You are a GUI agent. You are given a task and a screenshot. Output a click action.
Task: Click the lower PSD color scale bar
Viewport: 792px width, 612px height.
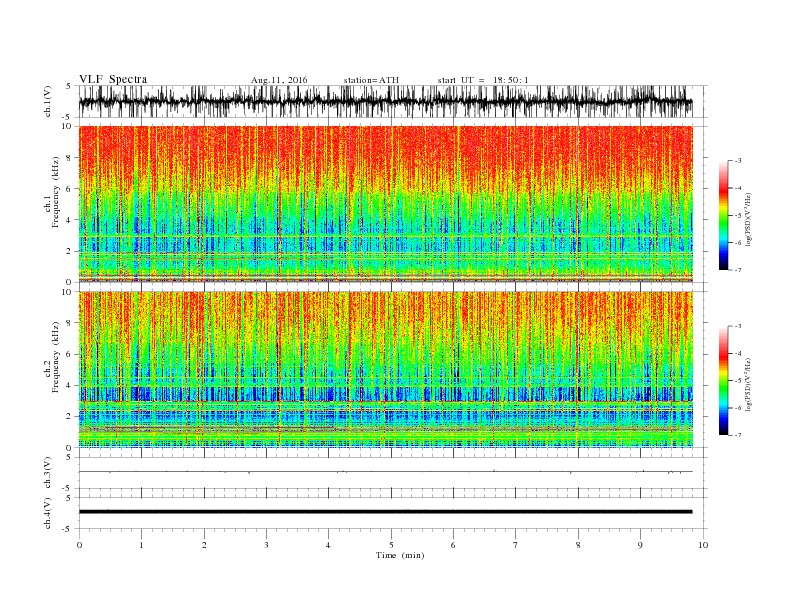723,381
